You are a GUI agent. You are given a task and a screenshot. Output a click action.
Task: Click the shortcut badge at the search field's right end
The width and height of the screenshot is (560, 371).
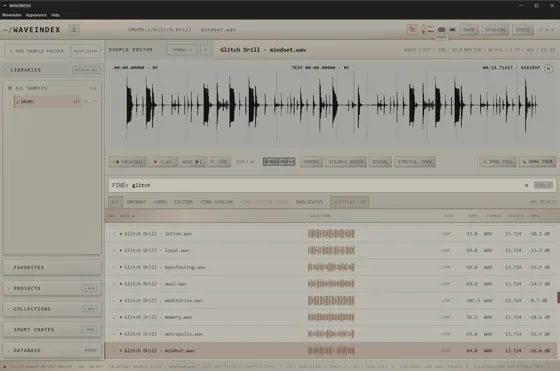tap(543, 185)
